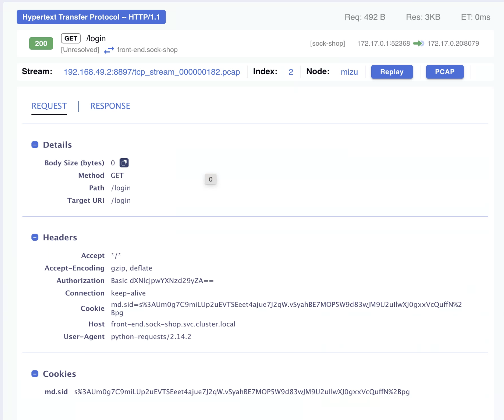Click the source address 172.17.0.1:52368
This screenshot has height=420, width=504.
coord(383,44)
